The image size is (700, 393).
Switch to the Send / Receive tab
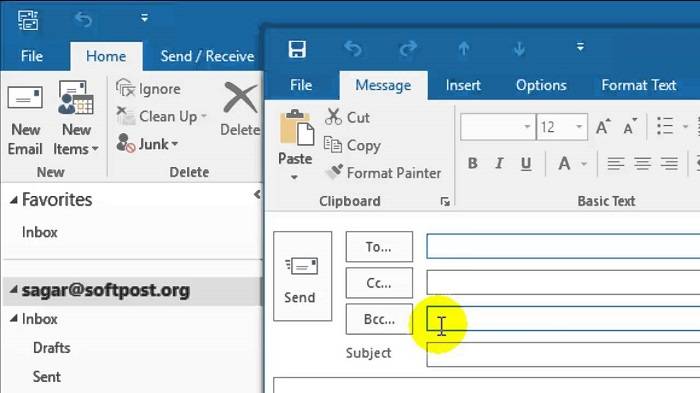[207, 56]
